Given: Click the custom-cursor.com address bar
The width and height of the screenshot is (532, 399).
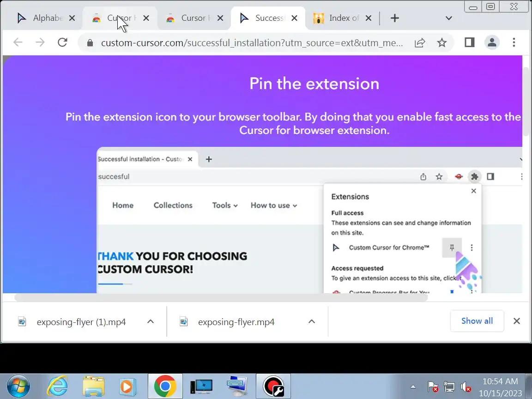Looking at the screenshot, I should tap(252, 43).
